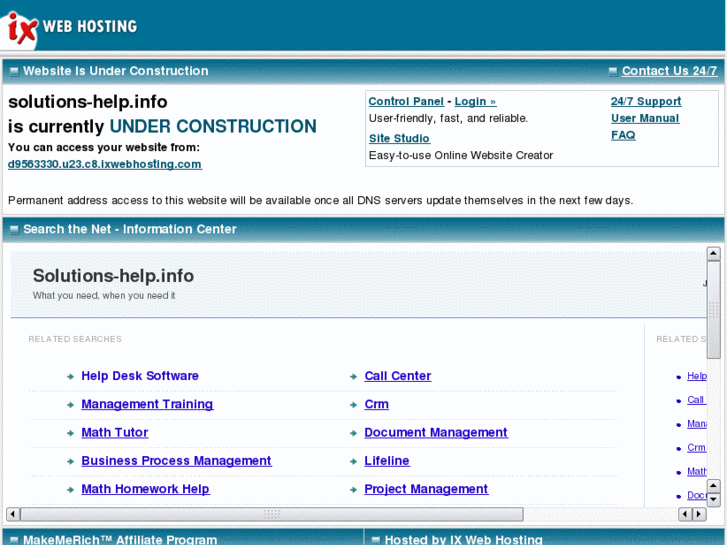Open the Contact Us 24/7 link
This screenshot has height=545, width=727.
pyautogui.click(x=669, y=71)
